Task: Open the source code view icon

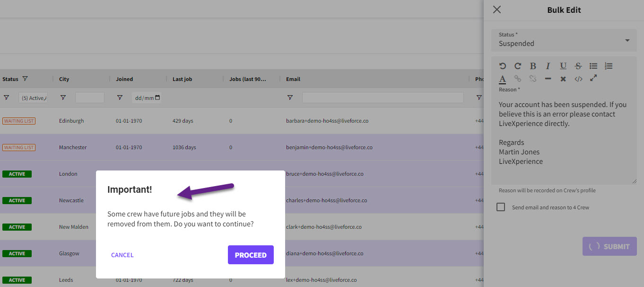Action: coord(578,79)
